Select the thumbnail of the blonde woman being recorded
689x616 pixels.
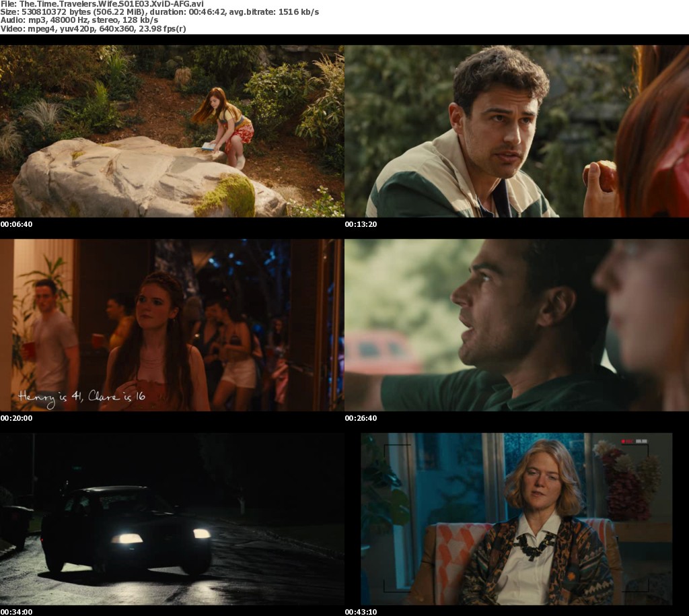(517, 519)
